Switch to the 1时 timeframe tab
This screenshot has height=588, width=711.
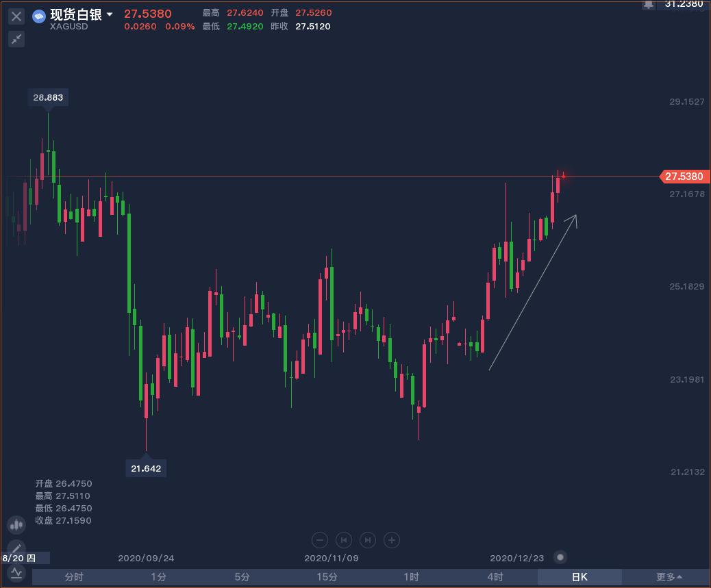411,577
